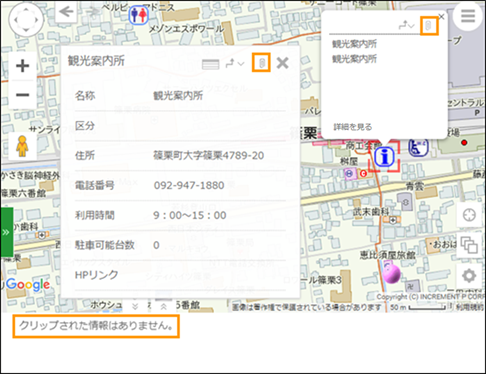Click the 駐車可能台数 label

[105, 245]
